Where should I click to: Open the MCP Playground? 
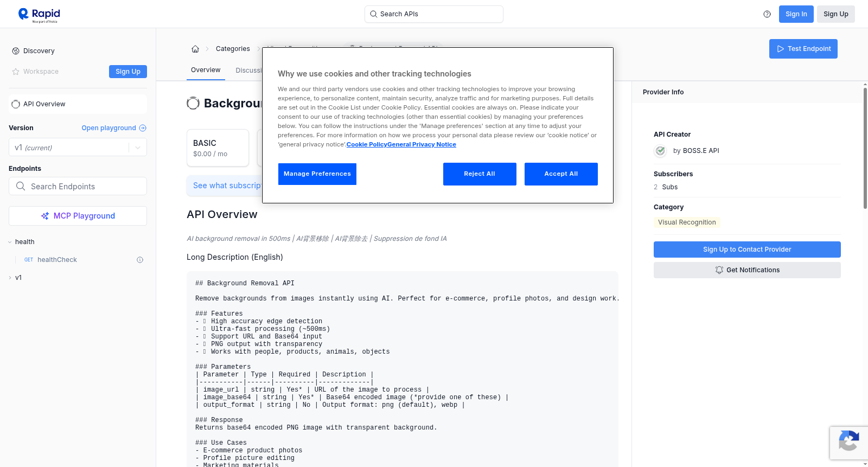(x=78, y=216)
